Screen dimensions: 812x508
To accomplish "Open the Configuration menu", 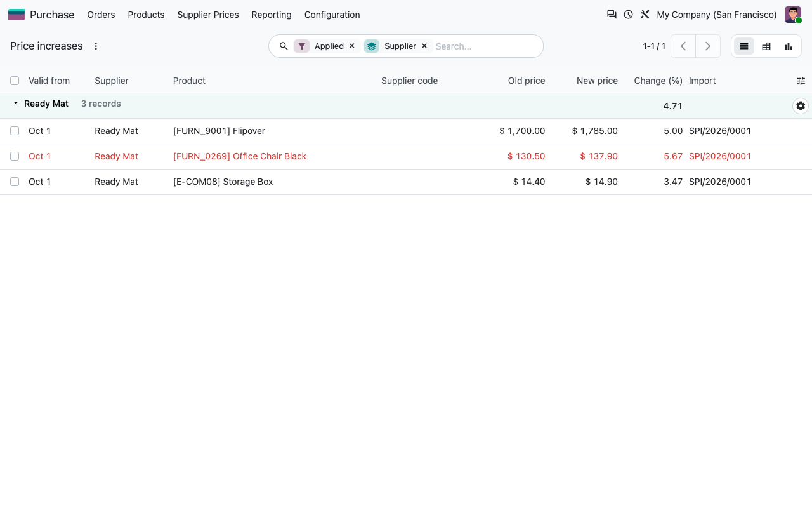I will click(332, 15).
